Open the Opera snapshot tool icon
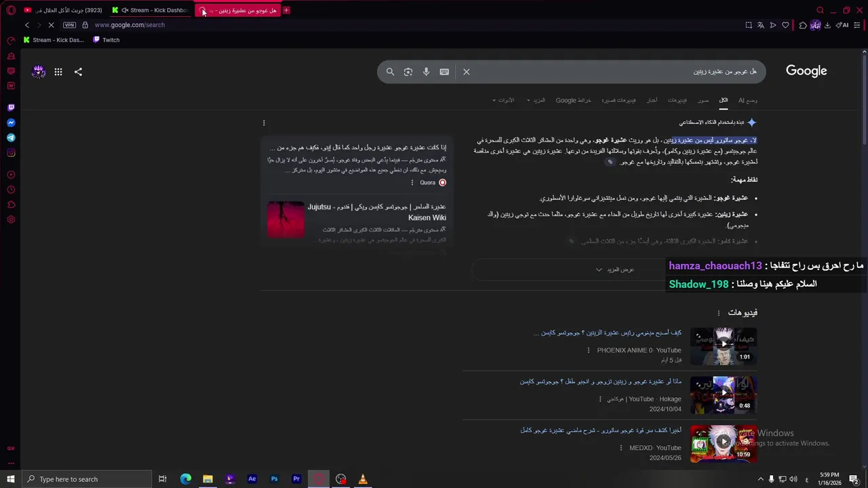This screenshot has width=868, height=488. tap(749, 25)
